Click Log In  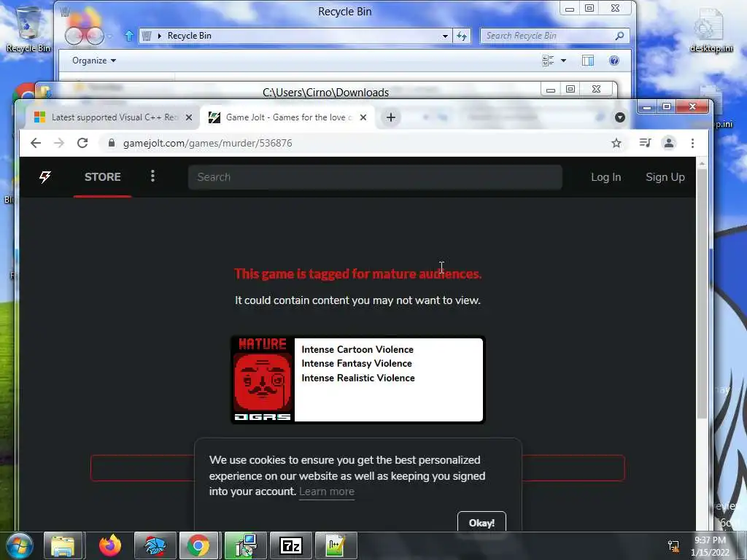605,177
